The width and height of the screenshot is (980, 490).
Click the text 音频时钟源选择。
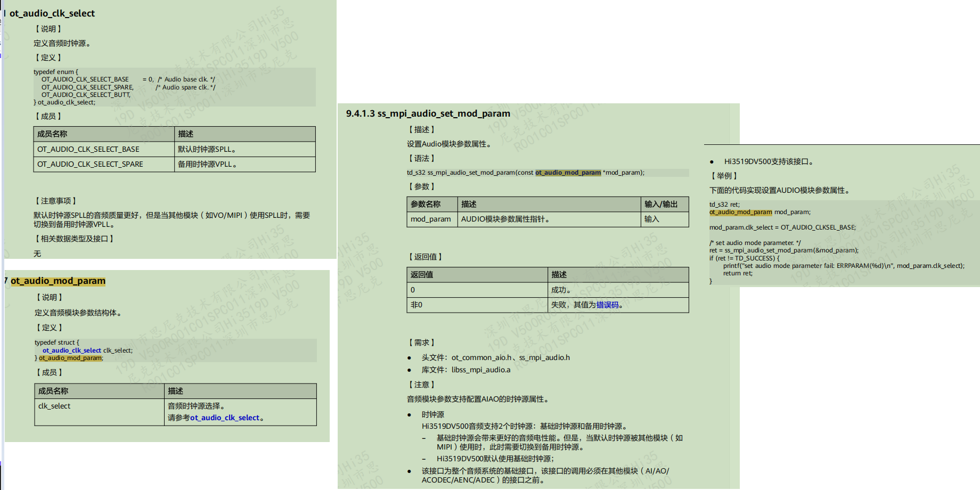[197, 406]
